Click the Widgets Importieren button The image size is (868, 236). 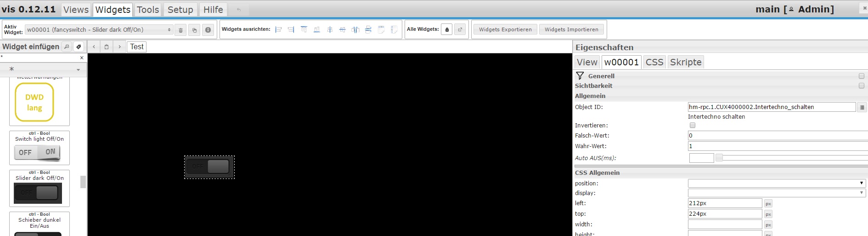(571, 29)
